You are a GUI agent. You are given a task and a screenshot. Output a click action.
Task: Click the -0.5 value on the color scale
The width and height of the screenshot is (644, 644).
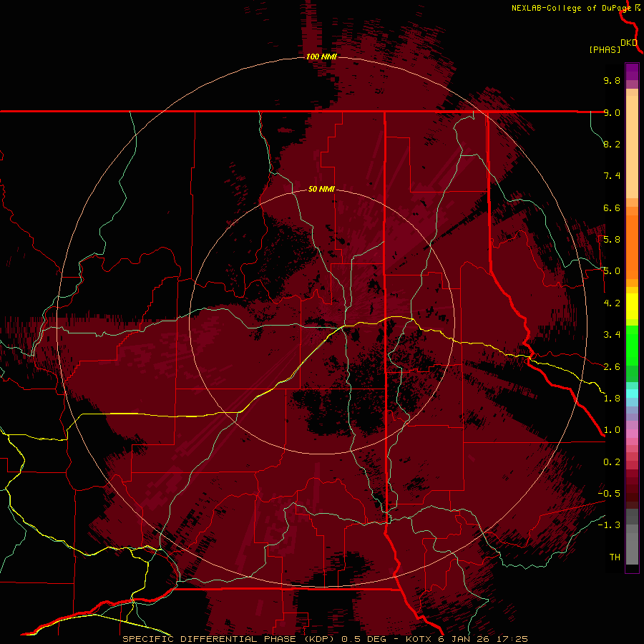pyautogui.click(x=609, y=494)
